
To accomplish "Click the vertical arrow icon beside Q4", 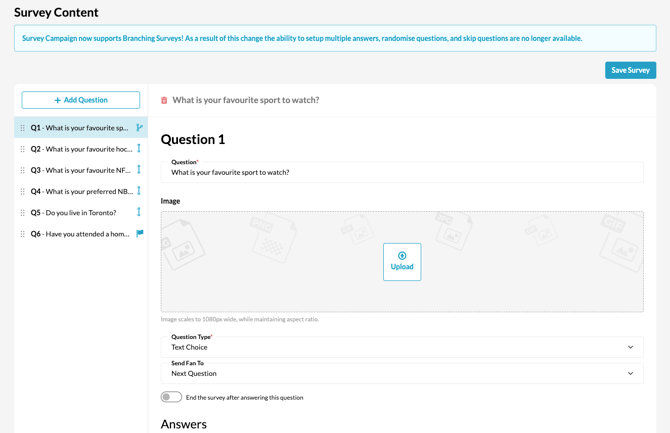I will coord(139,191).
